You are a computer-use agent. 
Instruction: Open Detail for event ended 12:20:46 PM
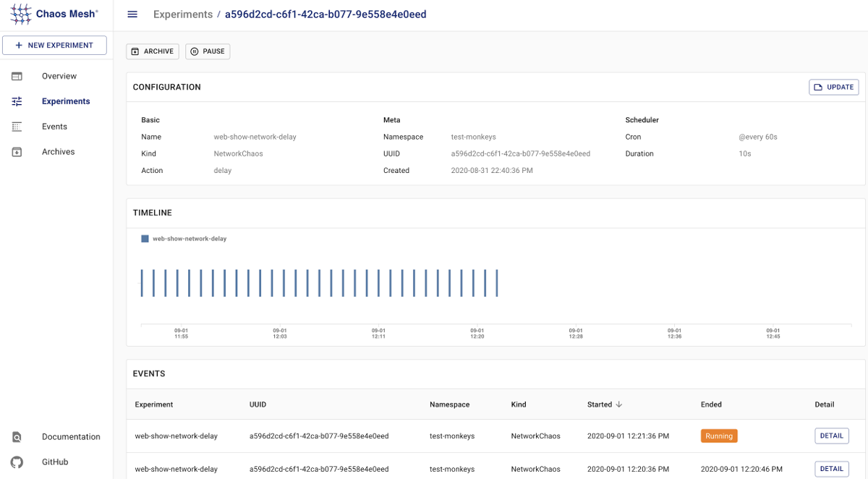[831, 469]
